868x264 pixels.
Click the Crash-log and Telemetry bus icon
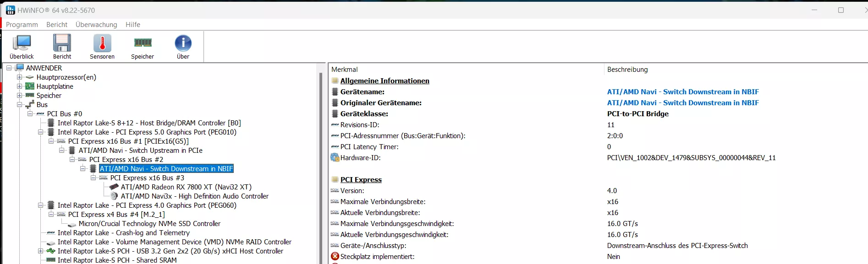tap(51, 233)
